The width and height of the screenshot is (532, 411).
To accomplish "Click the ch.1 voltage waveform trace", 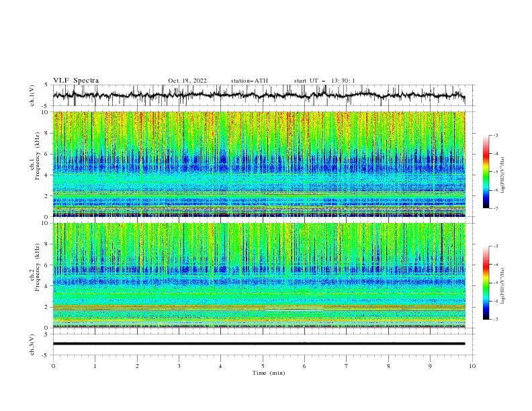I will click(259, 95).
